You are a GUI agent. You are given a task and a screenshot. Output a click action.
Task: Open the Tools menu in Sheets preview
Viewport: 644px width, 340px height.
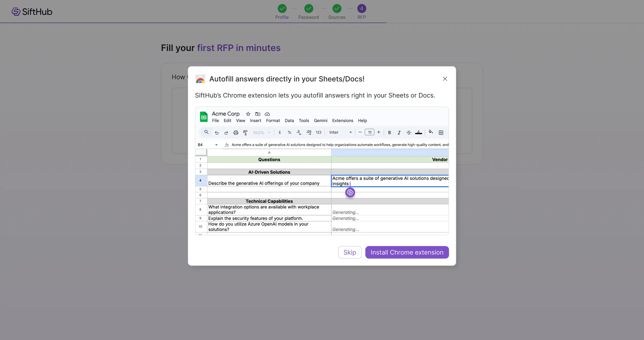304,121
